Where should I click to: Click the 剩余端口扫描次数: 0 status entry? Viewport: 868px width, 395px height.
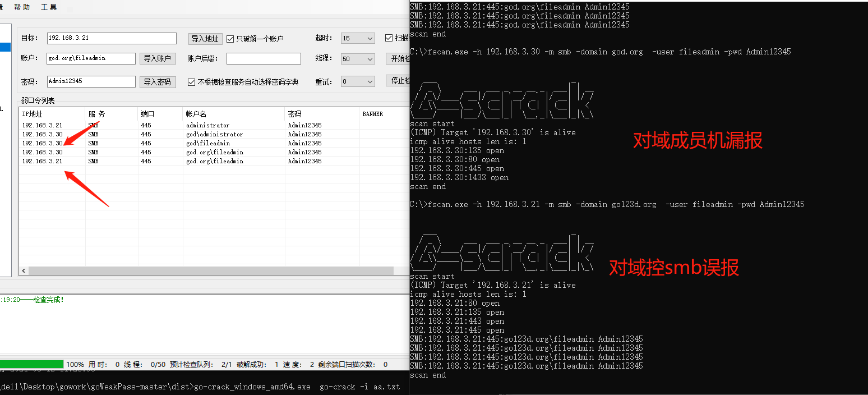coord(353,365)
